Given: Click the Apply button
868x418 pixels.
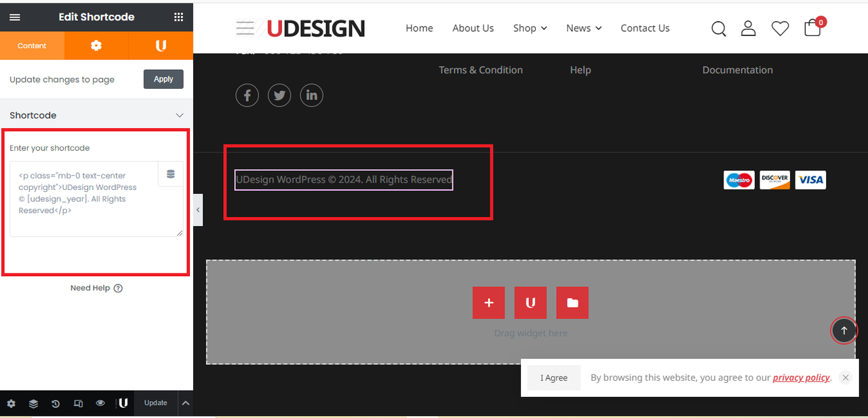Looking at the screenshot, I should [x=163, y=79].
